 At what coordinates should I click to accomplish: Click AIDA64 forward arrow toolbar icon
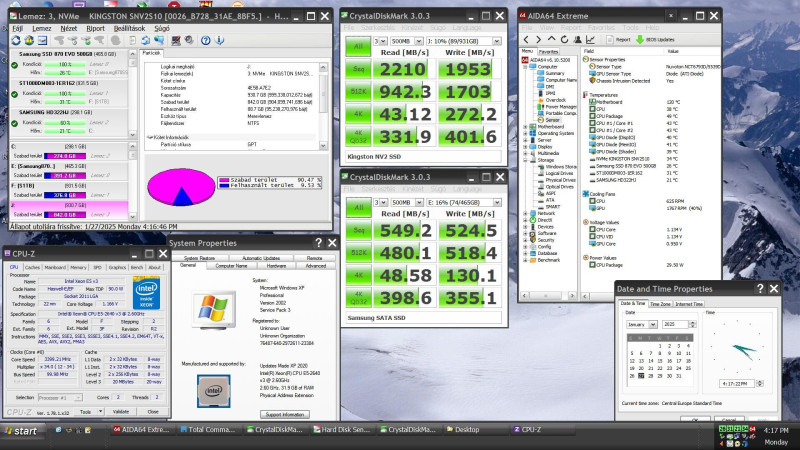(538, 39)
